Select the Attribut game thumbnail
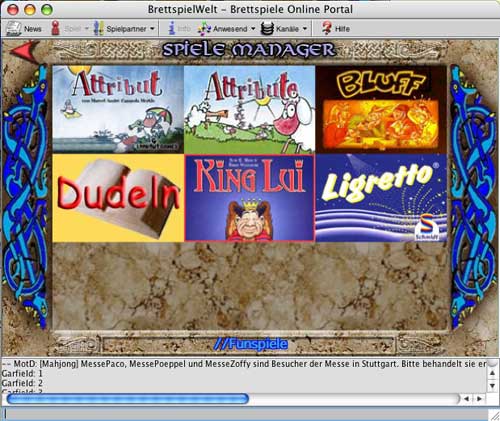Screen dimensions: 500x421 118,109
